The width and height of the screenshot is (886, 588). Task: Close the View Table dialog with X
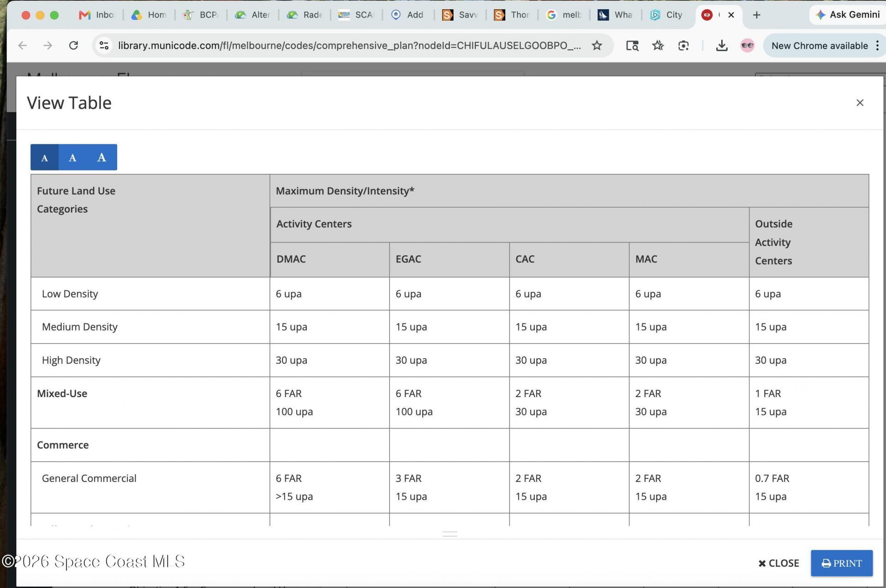coord(860,102)
